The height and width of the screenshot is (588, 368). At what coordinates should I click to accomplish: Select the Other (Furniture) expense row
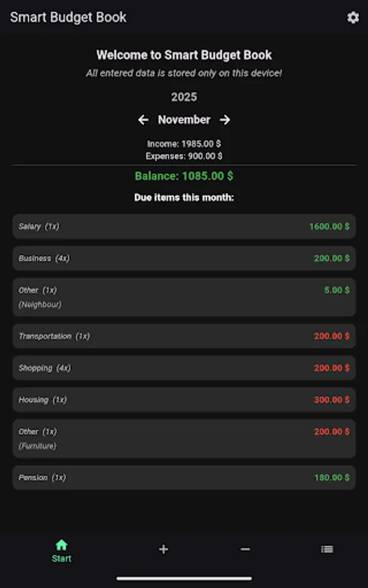point(184,438)
